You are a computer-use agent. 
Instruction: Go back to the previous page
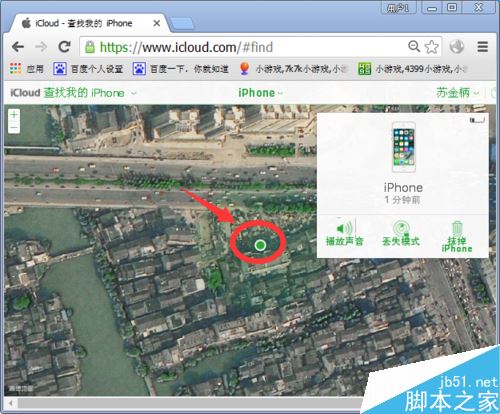[x=18, y=47]
